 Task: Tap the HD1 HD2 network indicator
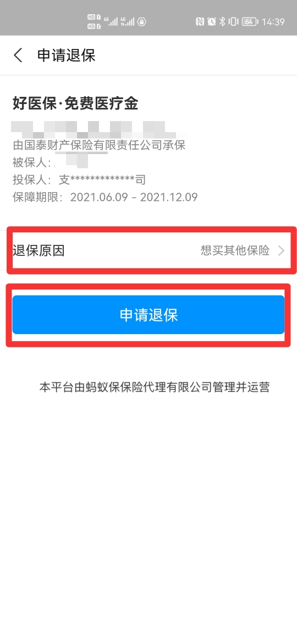pyautogui.click(x=94, y=22)
